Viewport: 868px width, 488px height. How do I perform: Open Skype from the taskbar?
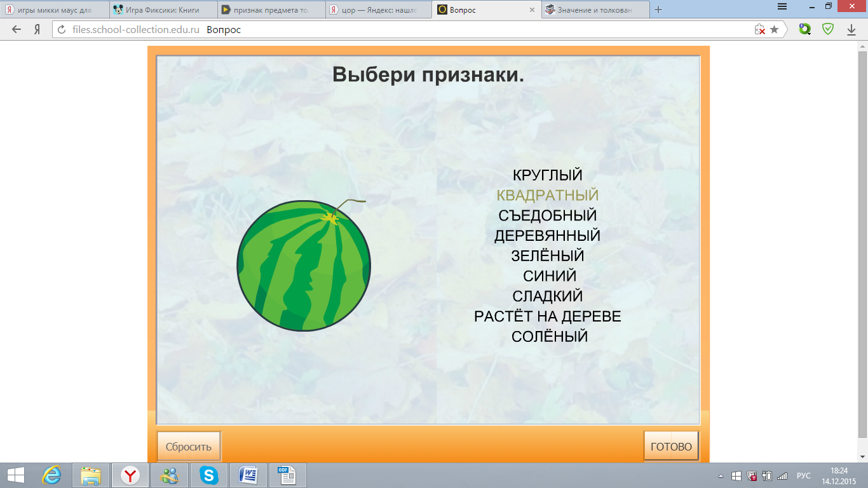(208, 475)
